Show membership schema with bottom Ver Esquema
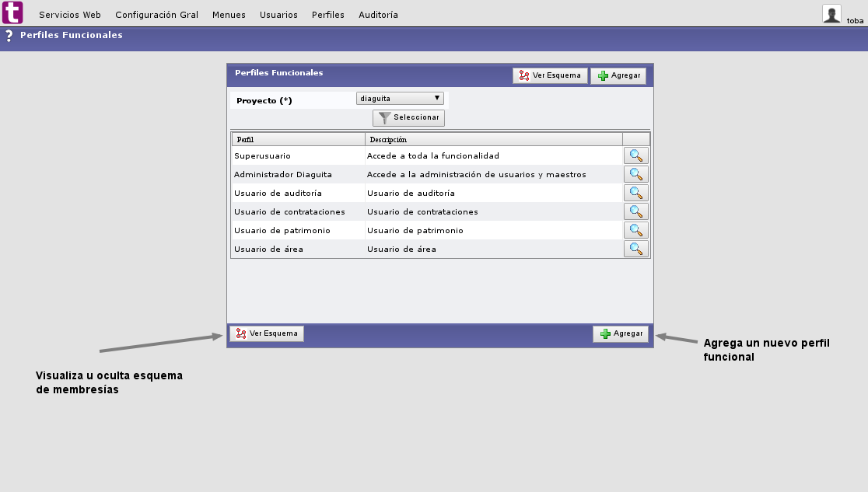 pyautogui.click(x=267, y=333)
